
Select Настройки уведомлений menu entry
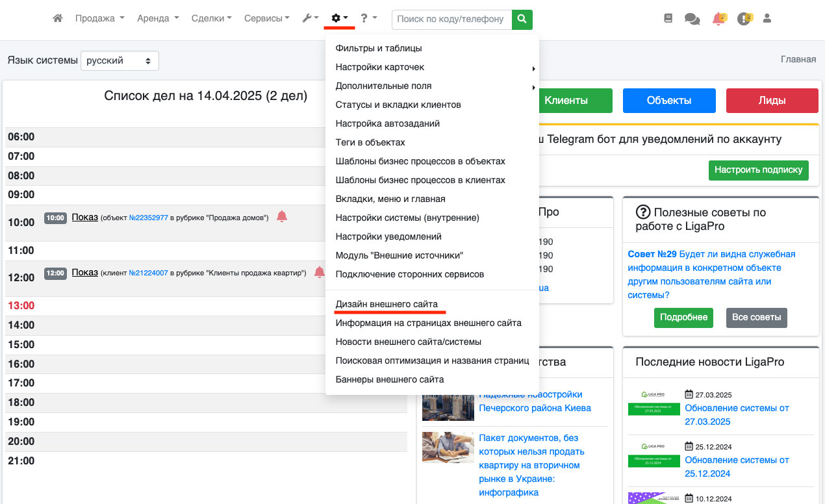tap(388, 236)
